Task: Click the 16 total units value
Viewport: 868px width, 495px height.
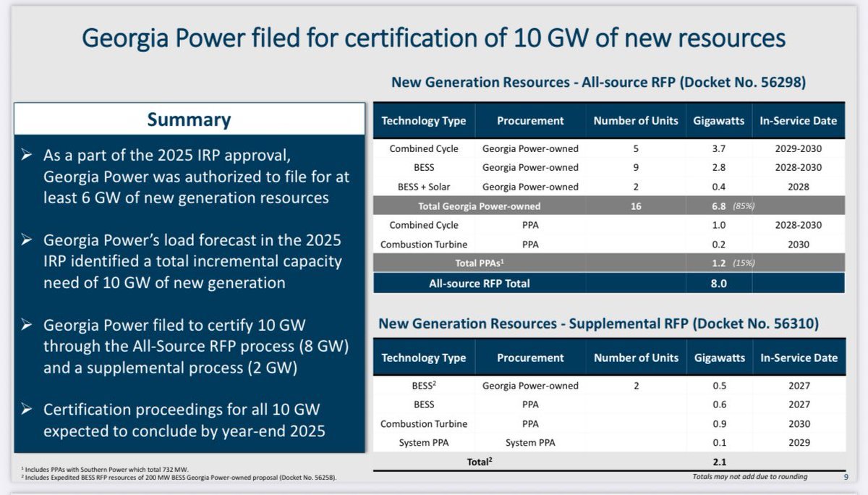Action: [x=636, y=206]
